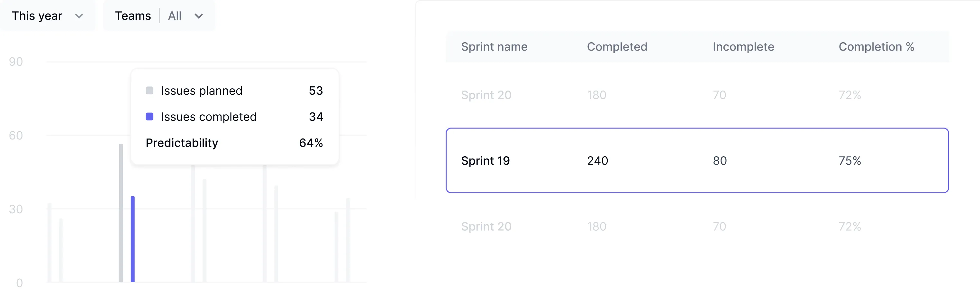The height and width of the screenshot is (290, 980).
Task: Click the 80 incomplete value in Sprint 19
Action: tap(720, 161)
